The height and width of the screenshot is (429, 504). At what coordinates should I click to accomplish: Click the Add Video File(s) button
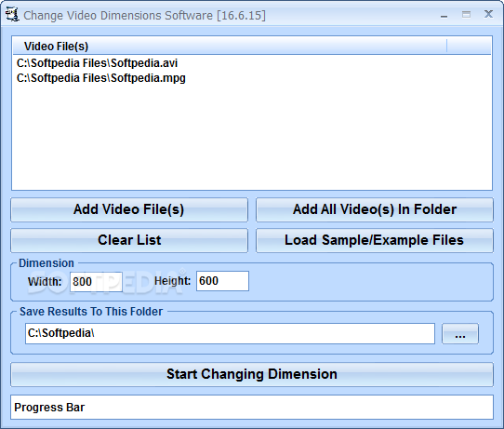[129, 209]
